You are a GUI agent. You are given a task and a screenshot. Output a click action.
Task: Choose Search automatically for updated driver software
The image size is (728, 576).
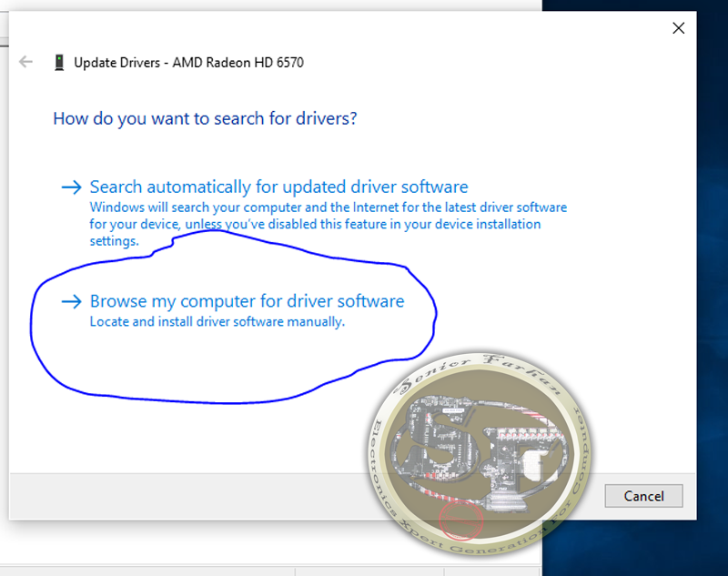click(279, 187)
